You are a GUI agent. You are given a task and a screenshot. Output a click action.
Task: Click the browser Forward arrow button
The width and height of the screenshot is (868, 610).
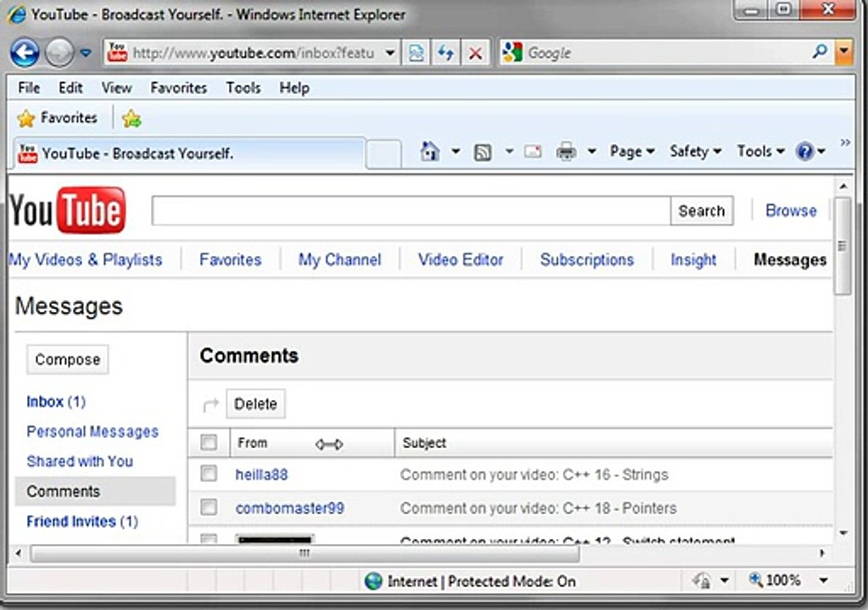coord(59,53)
